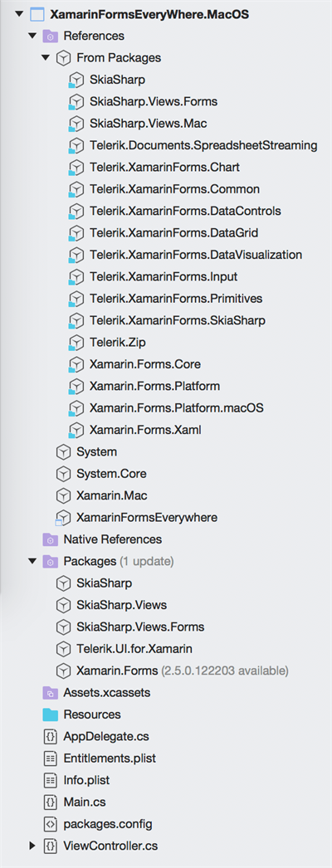The height and width of the screenshot is (868, 332).
Task: Select the Telerik.XamarinForms.Input reference
Action: [x=164, y=277]
